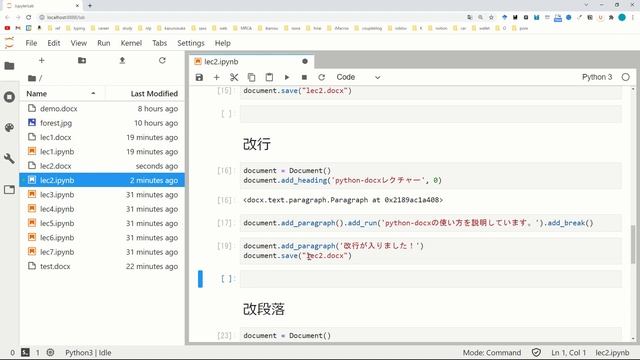Viewport: 640px width, 360px height.
Task: Open the wrench Notebook Tools sidebar tab
Action: click(9, 158)
